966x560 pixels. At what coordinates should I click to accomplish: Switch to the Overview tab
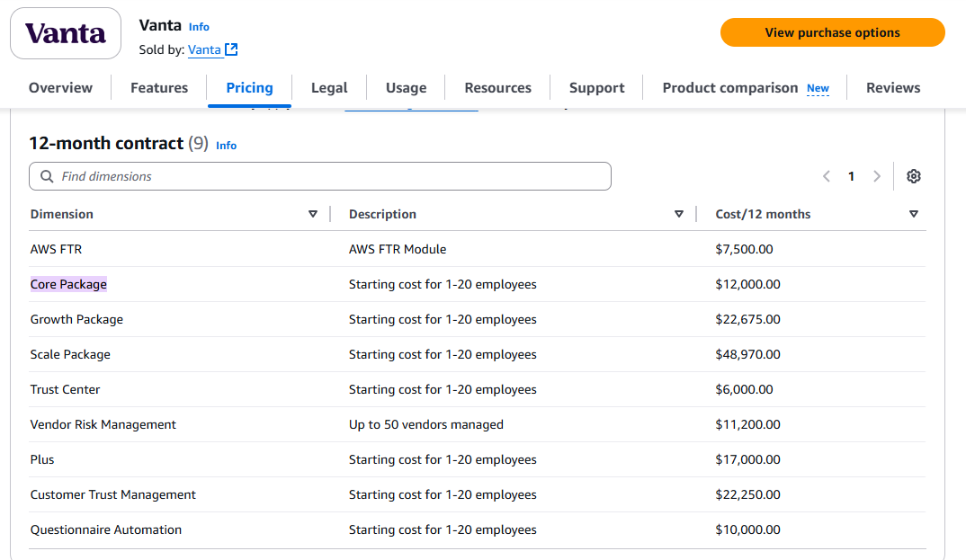pyautogui.click(x=60, y=88)
